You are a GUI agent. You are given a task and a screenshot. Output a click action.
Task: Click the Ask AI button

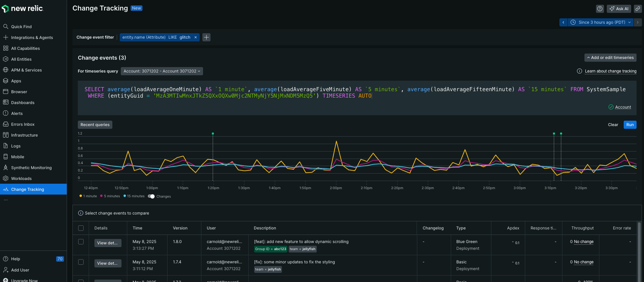[619, 9]
